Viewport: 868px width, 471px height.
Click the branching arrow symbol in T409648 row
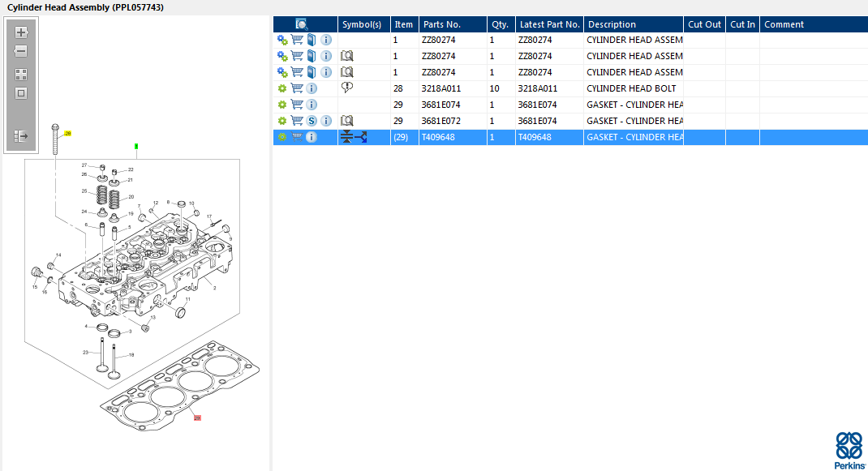coord(361,137)
